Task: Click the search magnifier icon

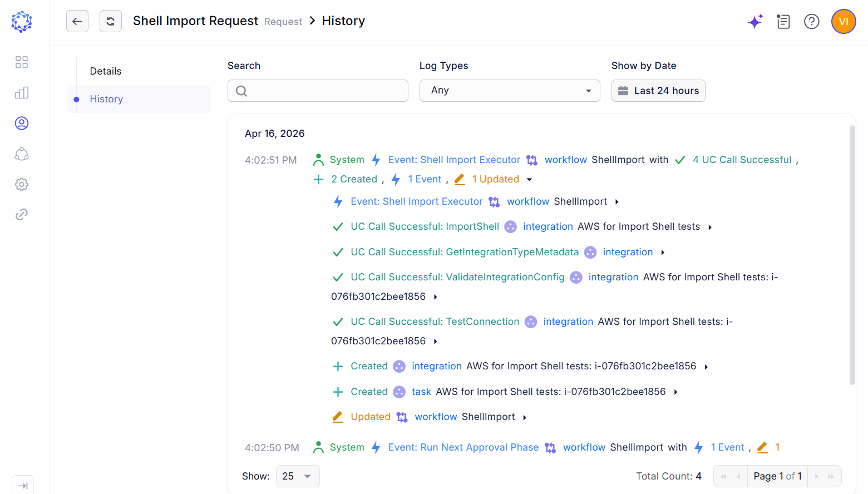Action: pyautogui.click(x=241, y=91)
